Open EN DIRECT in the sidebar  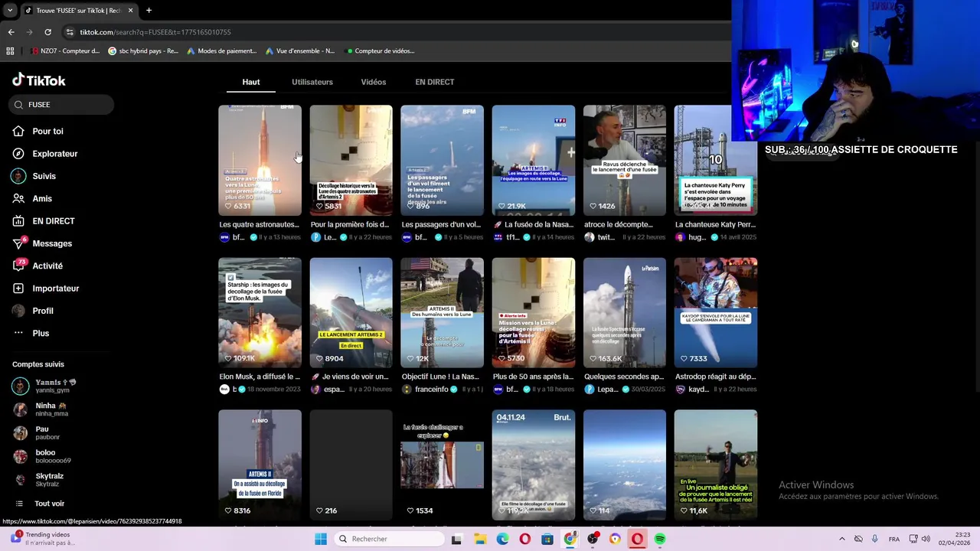tap(44, 221)
